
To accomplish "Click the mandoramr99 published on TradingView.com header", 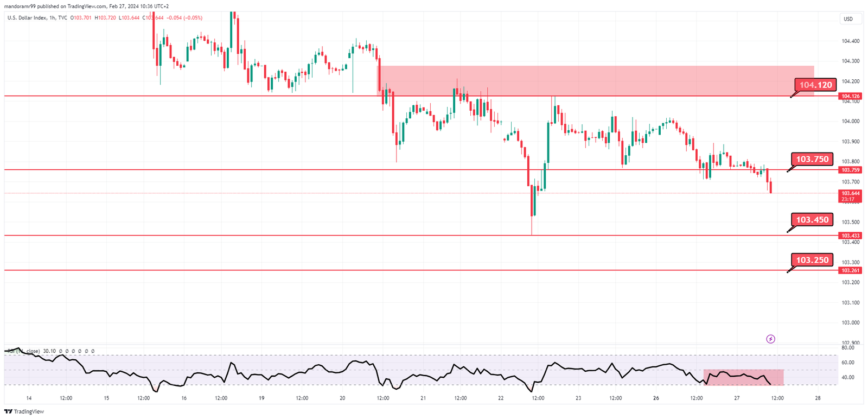I will click(x=87, y=7).
